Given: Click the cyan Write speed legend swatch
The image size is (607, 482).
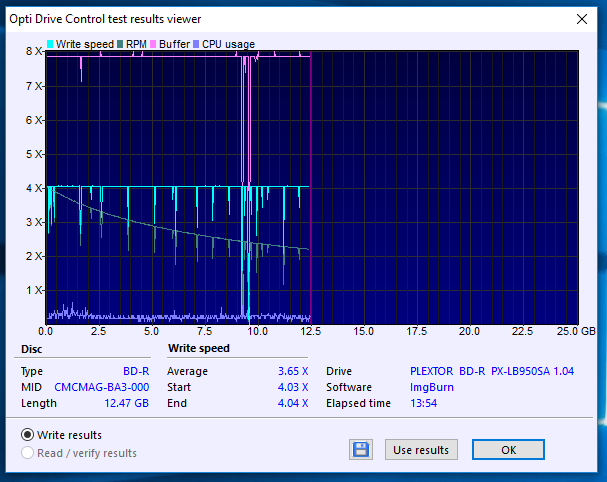Looking at the screenshot, I should [51, 44].
